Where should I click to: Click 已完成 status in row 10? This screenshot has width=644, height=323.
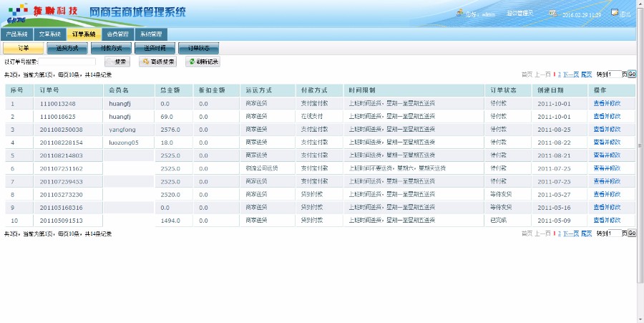click(x=498, y=221)
